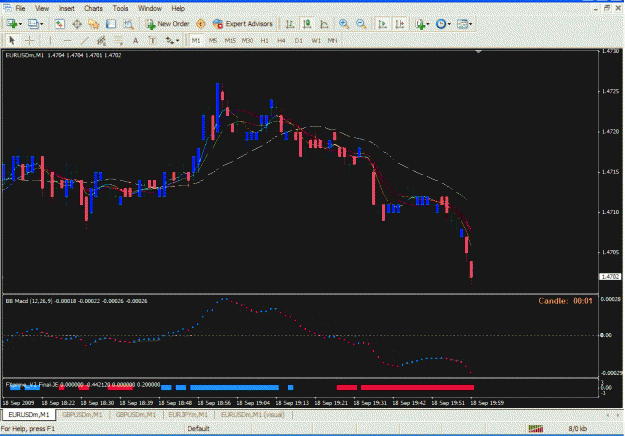
Task: Toggle the Expert Advisors button
Action: [243, 24]
